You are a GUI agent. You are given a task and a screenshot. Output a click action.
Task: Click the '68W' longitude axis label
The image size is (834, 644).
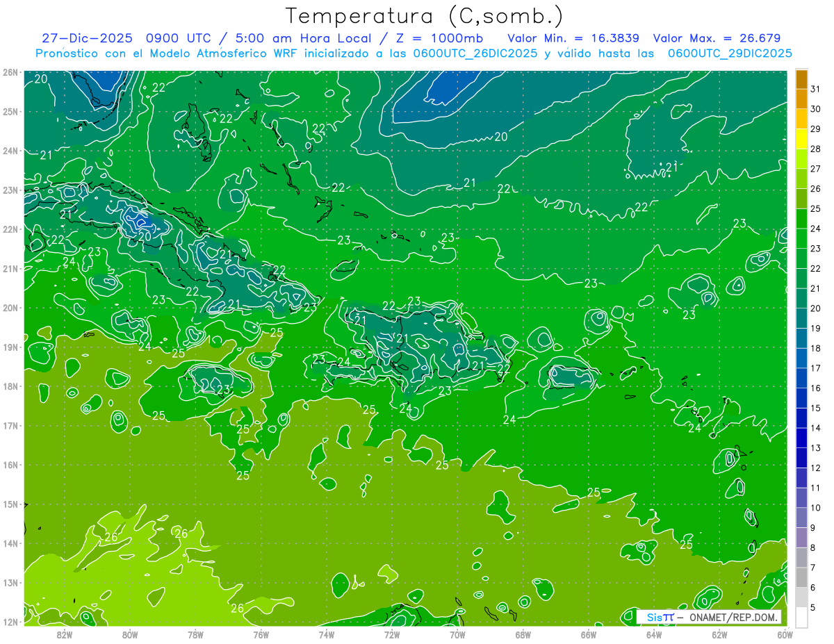pyautogui.click(x=523, y=634)
